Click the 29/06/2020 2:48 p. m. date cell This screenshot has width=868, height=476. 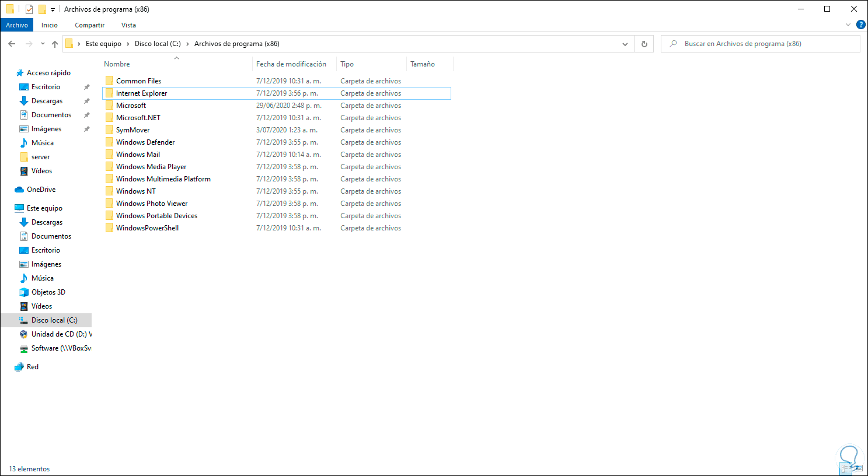(289, 106)
